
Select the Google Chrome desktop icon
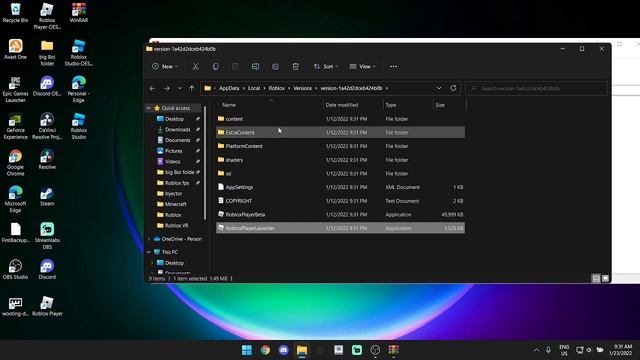[16, 163]
